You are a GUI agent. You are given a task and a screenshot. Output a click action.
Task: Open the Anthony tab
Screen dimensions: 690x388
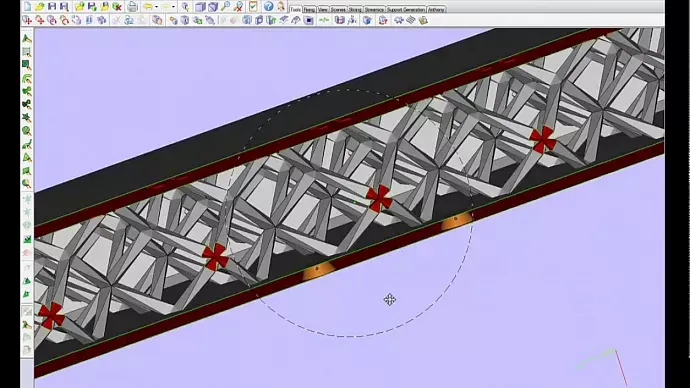coord(436,9)
